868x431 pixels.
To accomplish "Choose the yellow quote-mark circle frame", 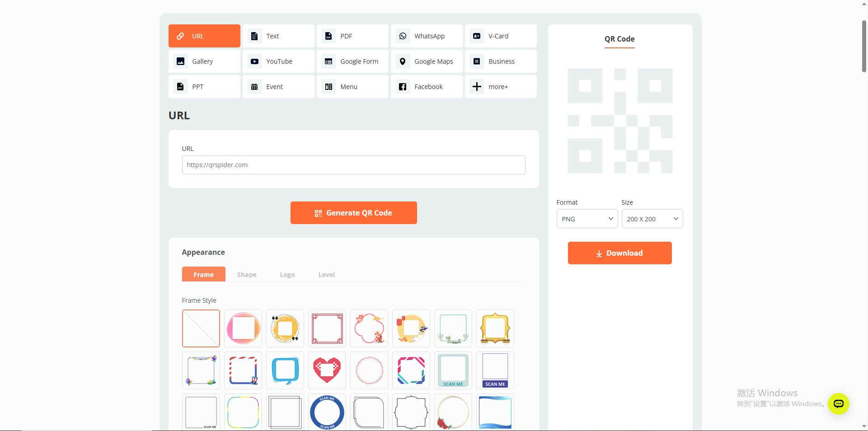I will tap(285, 328).
